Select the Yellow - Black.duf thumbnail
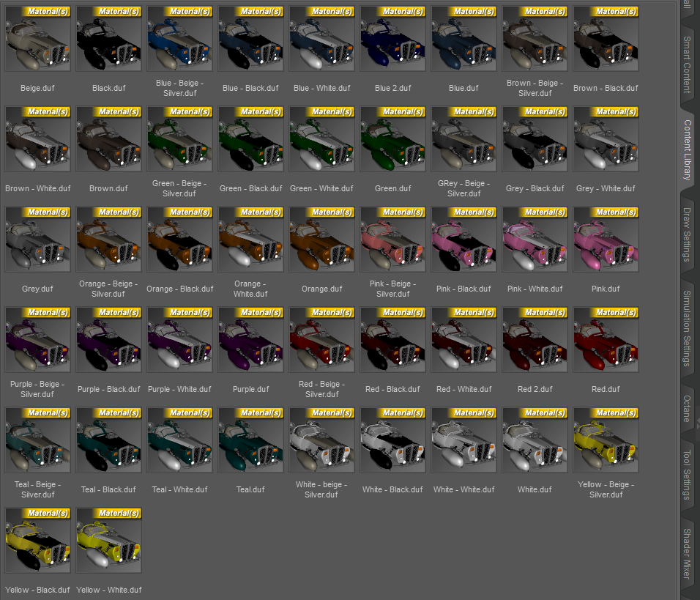 coord(37,540)
